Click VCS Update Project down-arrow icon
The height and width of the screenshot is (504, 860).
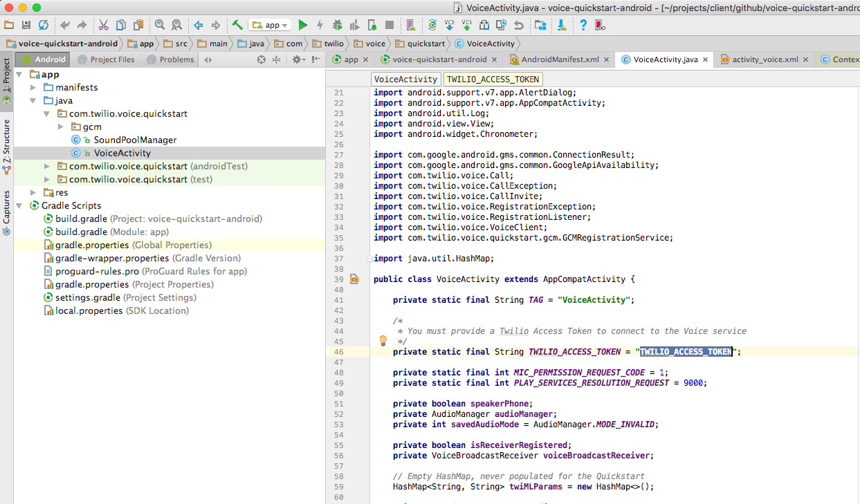pos(450,25)
